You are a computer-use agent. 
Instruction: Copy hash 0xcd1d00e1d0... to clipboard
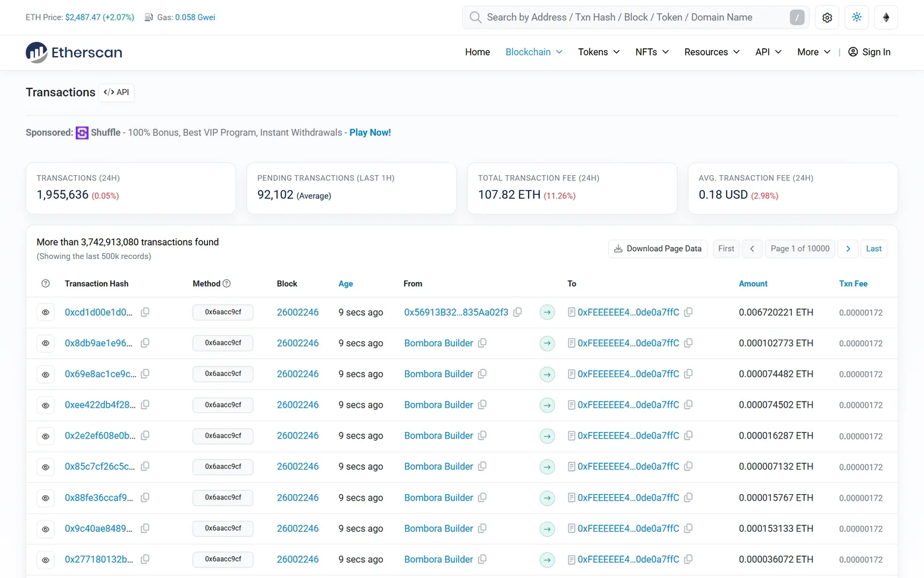tap(145, 312)
